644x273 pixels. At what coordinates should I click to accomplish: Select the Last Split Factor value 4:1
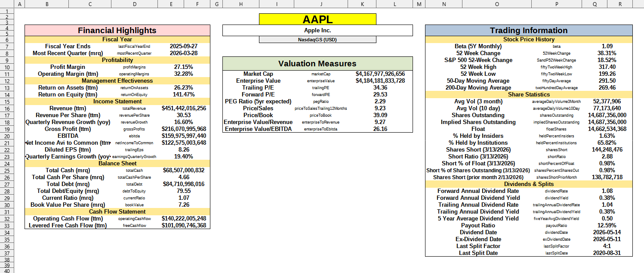(607, 246)
